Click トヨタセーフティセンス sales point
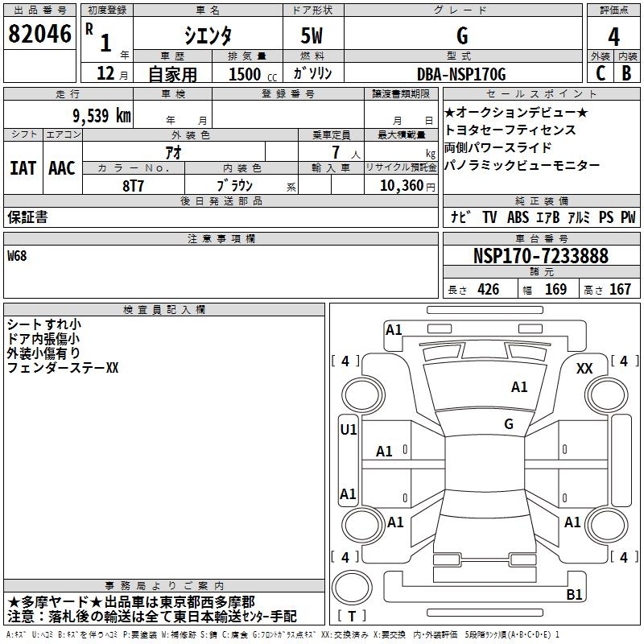 click(x=510, y=130)
